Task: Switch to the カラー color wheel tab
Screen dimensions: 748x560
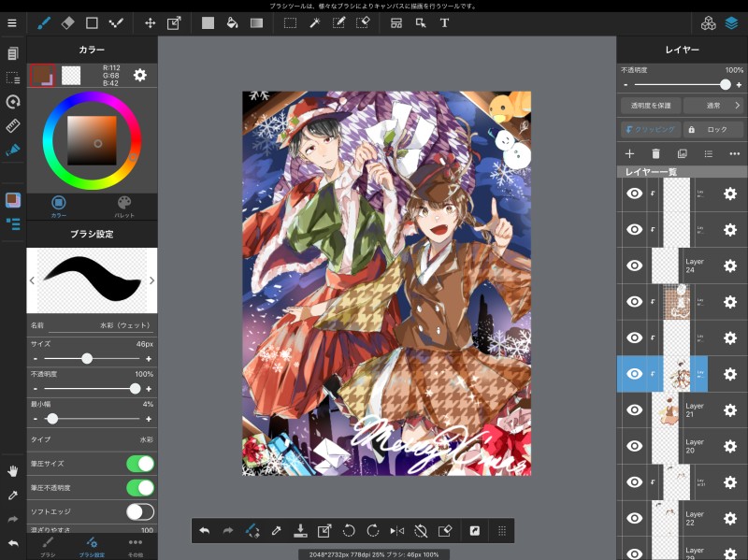Action: click(x=59, y=207)
